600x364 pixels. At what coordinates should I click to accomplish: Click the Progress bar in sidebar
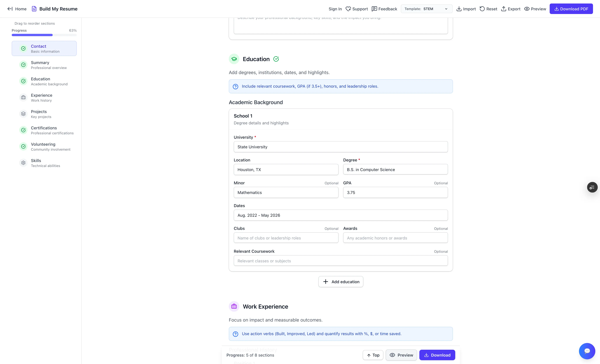click(x=44, y=35)
